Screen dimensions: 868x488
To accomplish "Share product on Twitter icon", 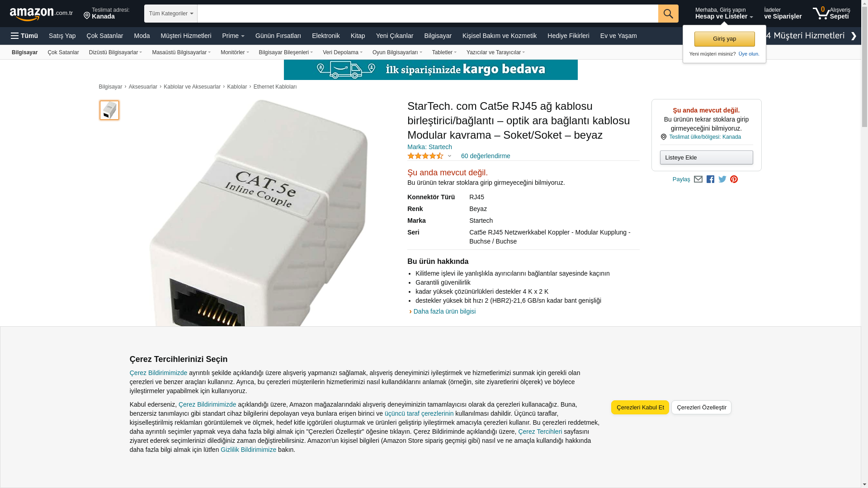I will 722,179.
